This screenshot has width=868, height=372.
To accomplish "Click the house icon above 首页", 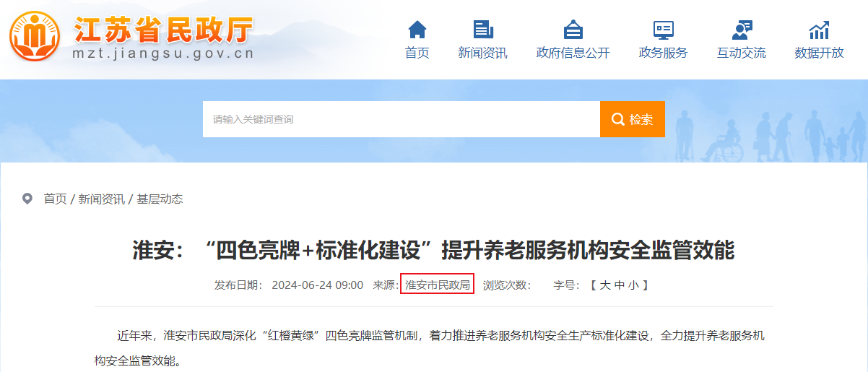I will (x=417, y=30).
